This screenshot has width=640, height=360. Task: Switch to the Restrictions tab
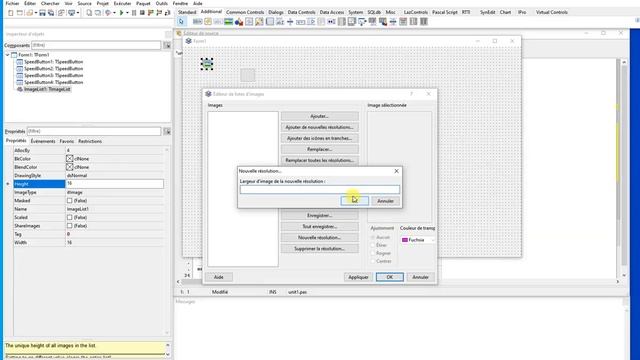[90, 141]
